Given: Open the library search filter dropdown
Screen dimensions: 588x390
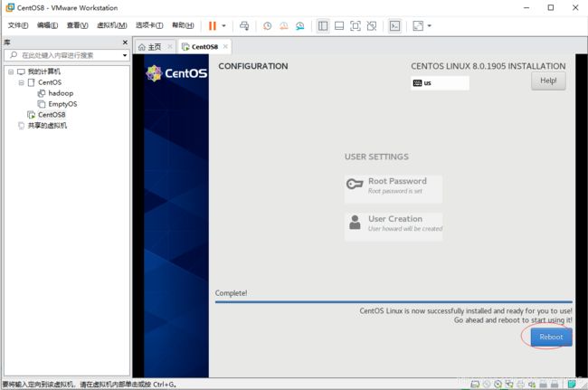Looking at the screenshot, I should tap(125, 55).
